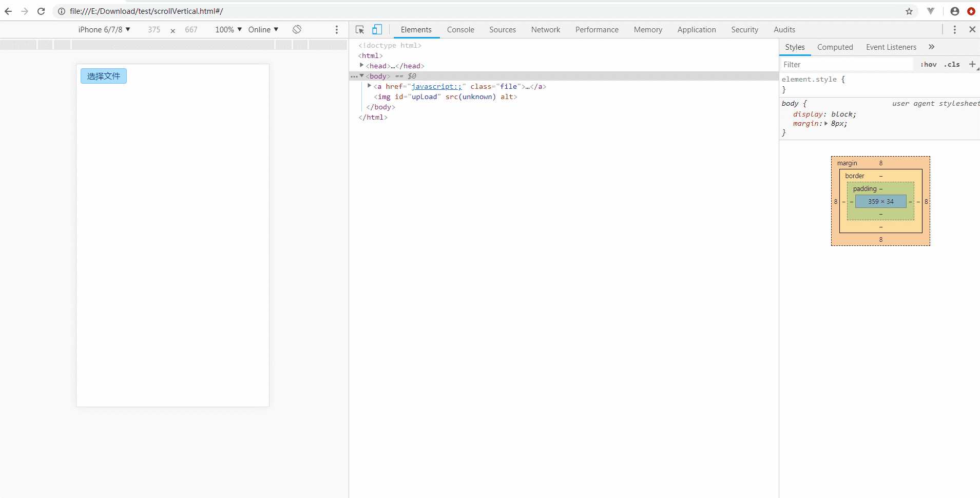
Task: Toggle the .cls class editor
Action: [x=952, y=64]
